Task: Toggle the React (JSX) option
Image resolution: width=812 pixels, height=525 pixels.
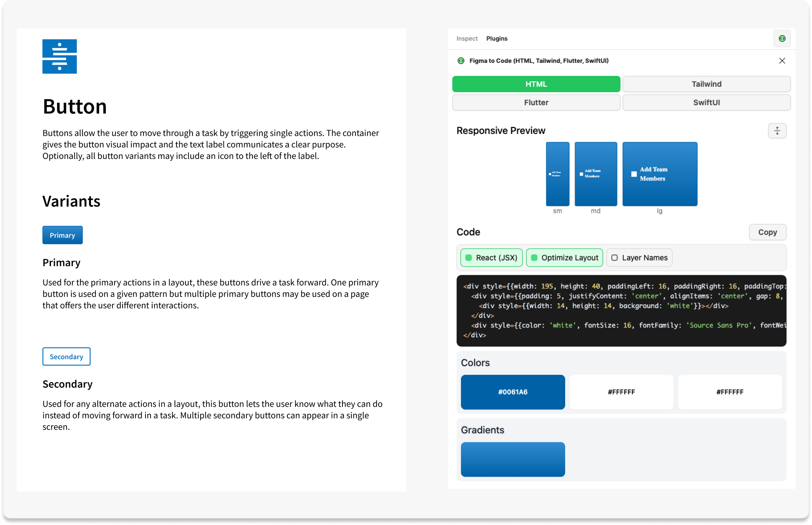Action: tap(491, 258)
